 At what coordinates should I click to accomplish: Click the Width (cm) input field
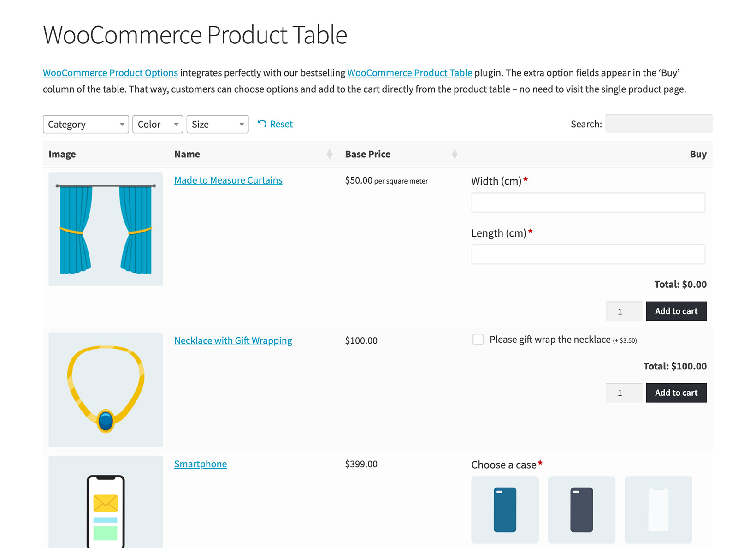click(588, 202)
